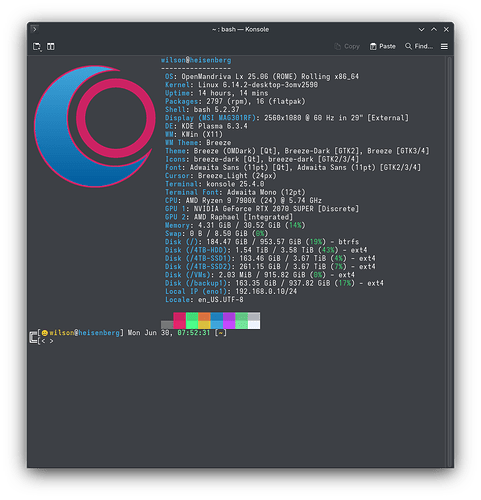Viewport: 481px width, 500px height.
Task: Click the Konsole window icon in the title bar
Action: [34, 29]
